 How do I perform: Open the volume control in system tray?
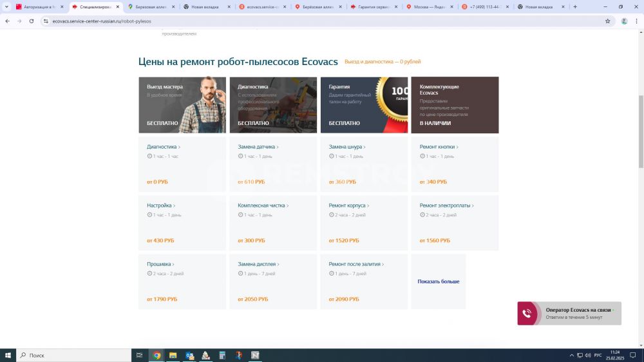click(588, 355)
